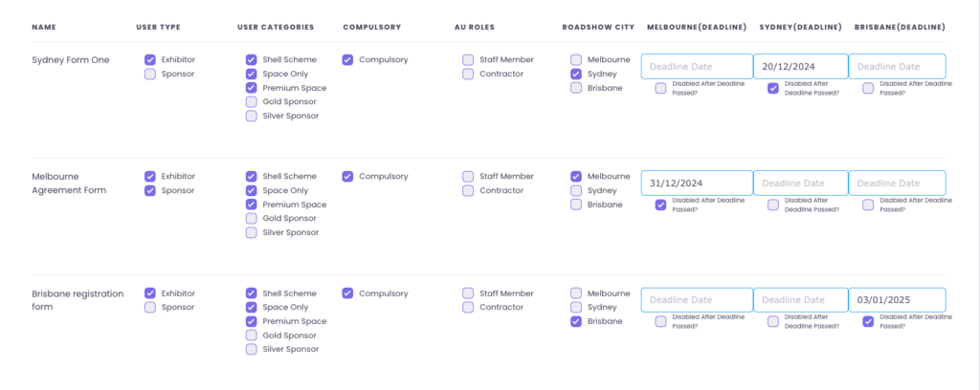Click Sydney deadline field showing 20/12/2024
This screenshot has height=390, width=980.
coord(800,67)
